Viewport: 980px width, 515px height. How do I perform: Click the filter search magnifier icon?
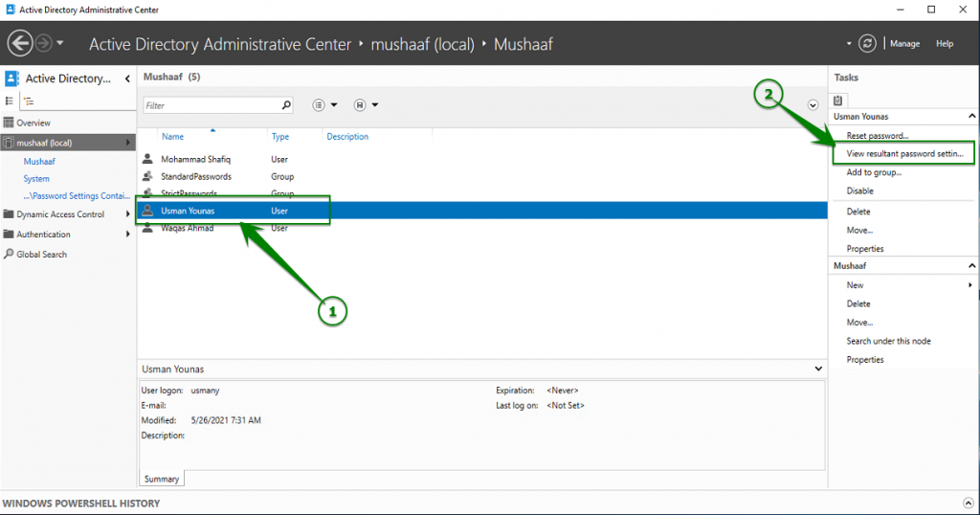(286, 105)
